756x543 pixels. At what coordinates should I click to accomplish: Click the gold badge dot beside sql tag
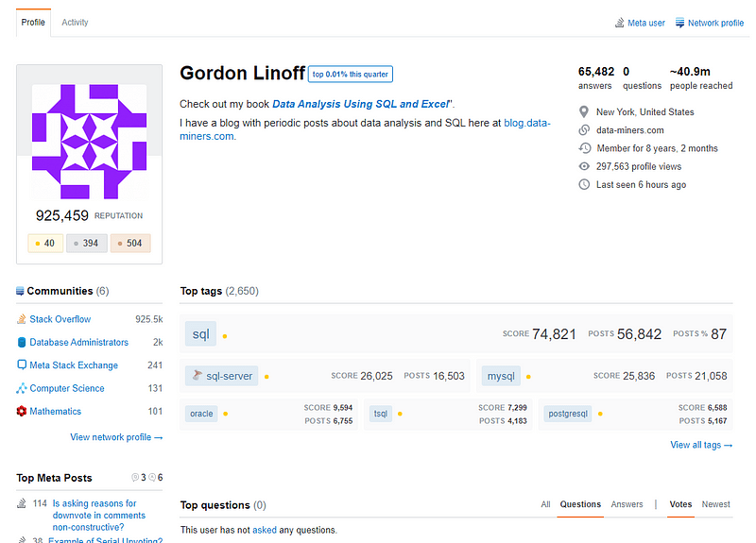[x=225, y=336]
